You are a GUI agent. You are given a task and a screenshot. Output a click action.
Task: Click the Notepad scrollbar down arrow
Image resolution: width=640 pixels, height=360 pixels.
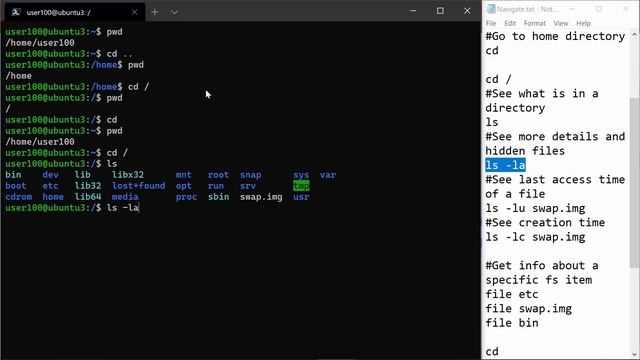[x=634, y=354]
